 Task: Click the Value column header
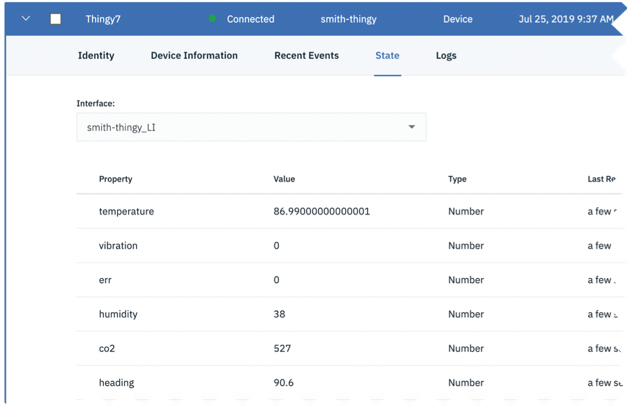(284, 179)
